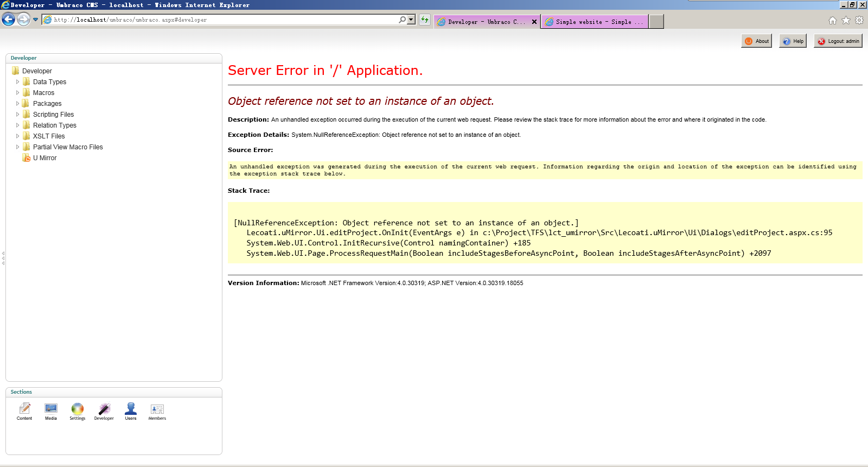This screenshot has width=868, height=467.
Task: Expand the Partial View Macro Files node
Action: (x=17, y=147)
